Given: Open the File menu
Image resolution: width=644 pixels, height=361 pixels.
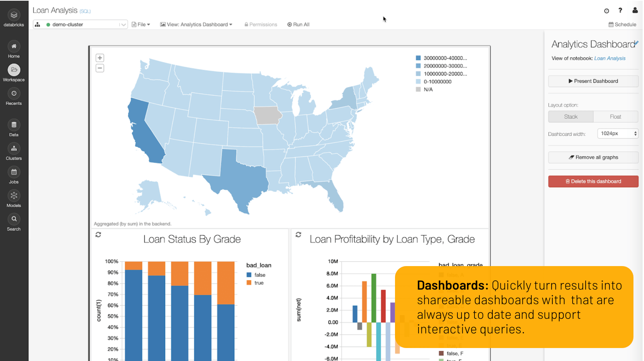Looking at the screenshot, I should (141, 25).
